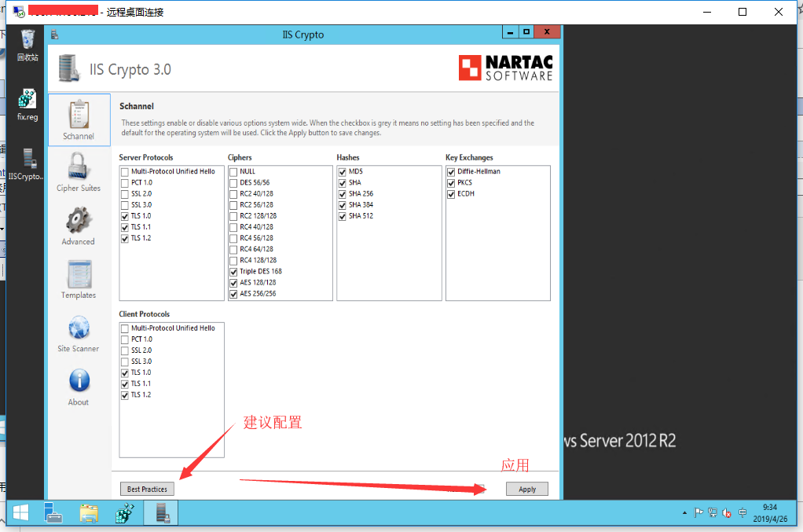This screenshot has height=532, width=803.
Task: Disable the MD5 hash checkbox
Action: (x=342, y=171)
